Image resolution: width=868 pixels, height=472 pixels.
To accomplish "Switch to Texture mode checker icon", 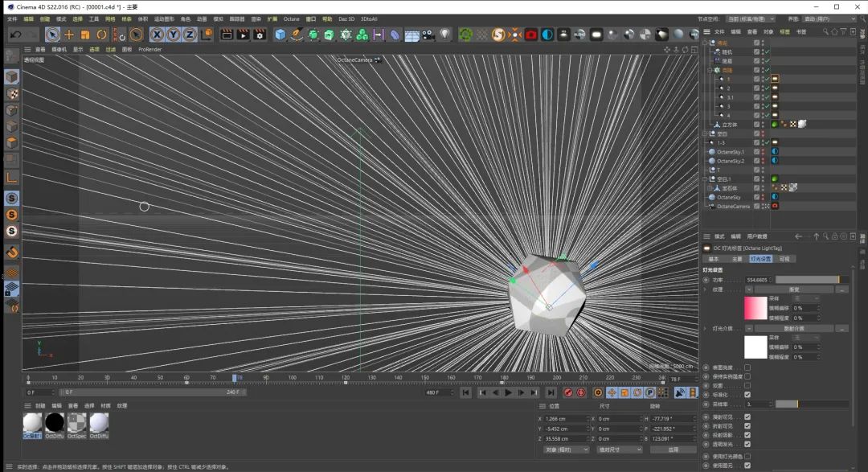I will (11, 93).
